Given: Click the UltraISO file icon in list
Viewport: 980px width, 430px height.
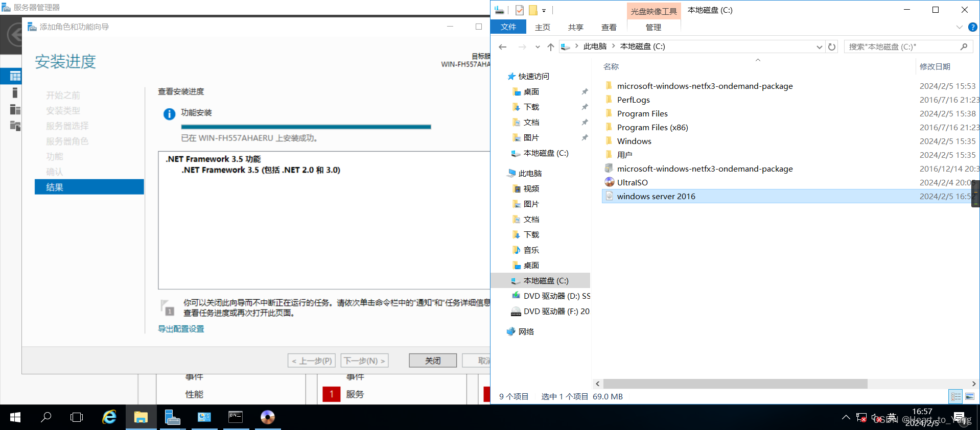Looking at the screenshot, I should (x=609, y=182).
